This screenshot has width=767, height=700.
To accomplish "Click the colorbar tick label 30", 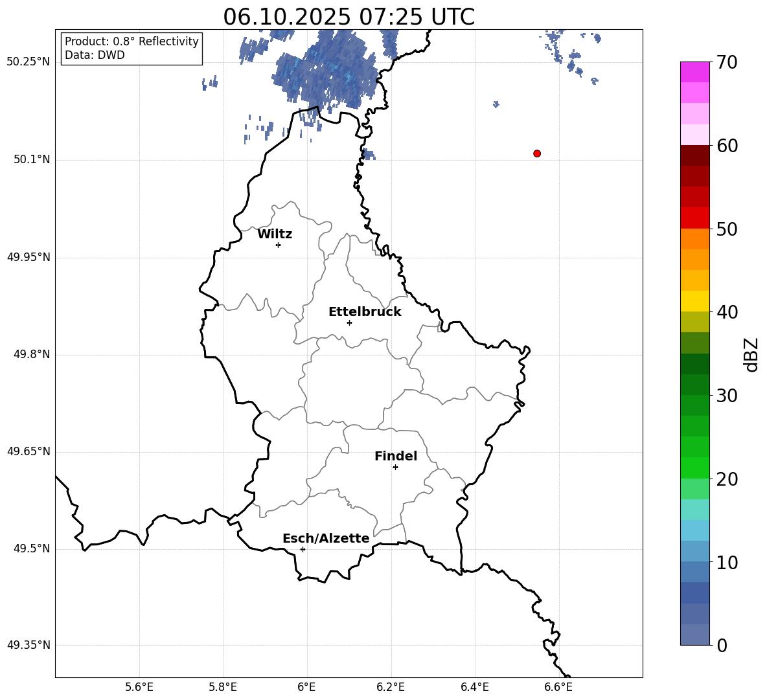I will [x=727, y=396].
